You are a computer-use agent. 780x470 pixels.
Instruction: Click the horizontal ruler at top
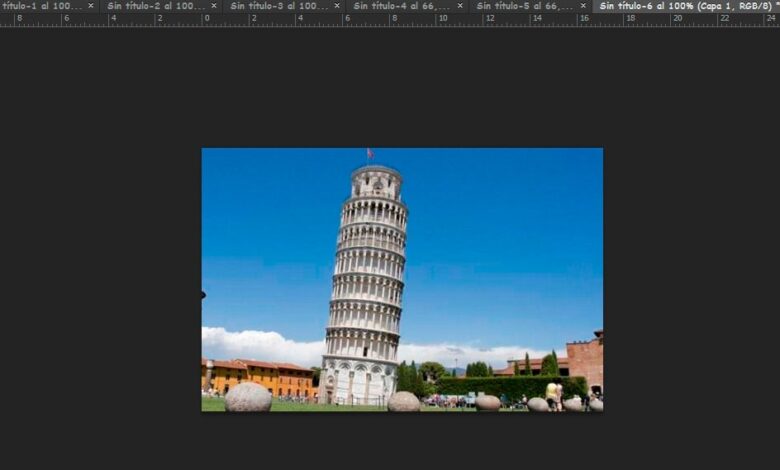[390, 20]
